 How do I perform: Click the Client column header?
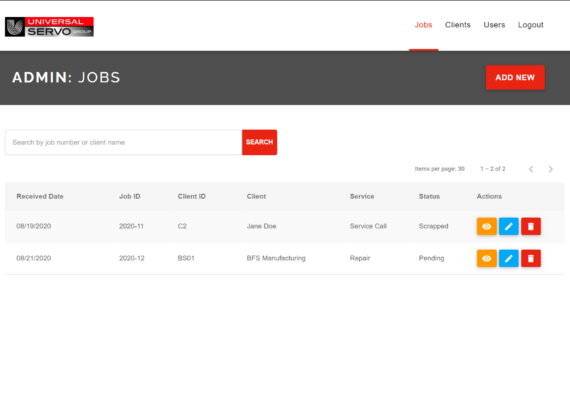coord(256,196)
